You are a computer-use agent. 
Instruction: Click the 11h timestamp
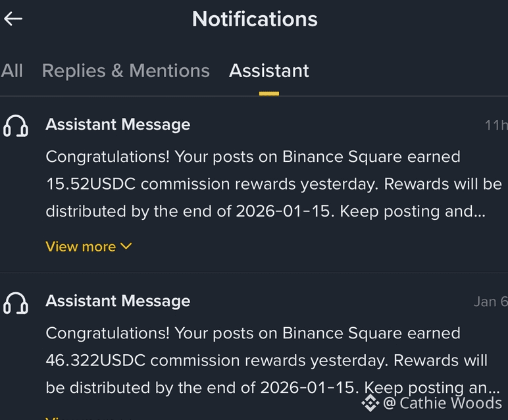(x=496, y=125)
